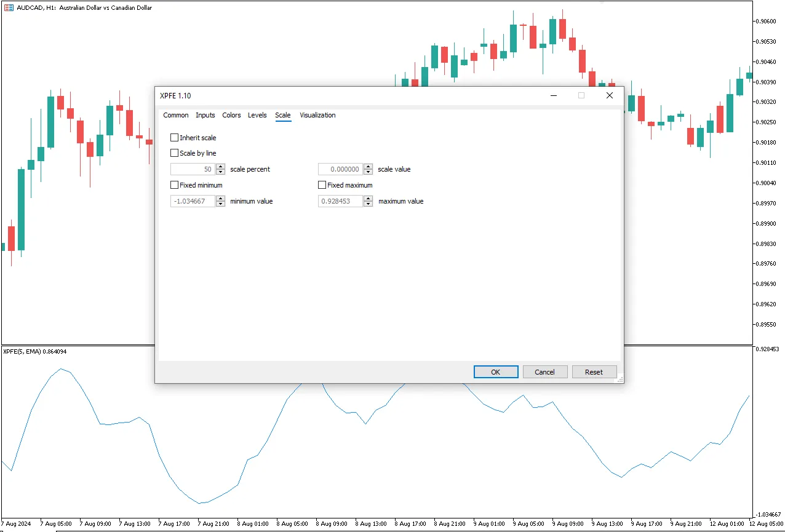Go to the Colors tab
The image size is (785, 532).
tap(231, 115)
